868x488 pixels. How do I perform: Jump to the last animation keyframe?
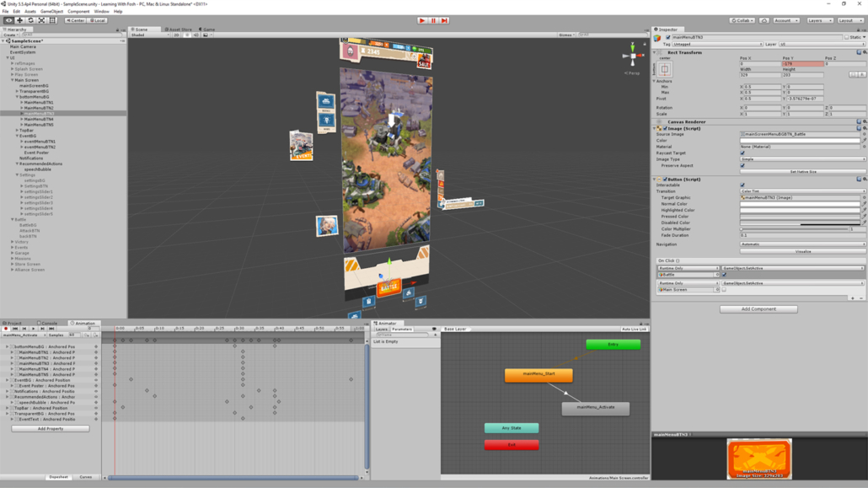[51, 329]
